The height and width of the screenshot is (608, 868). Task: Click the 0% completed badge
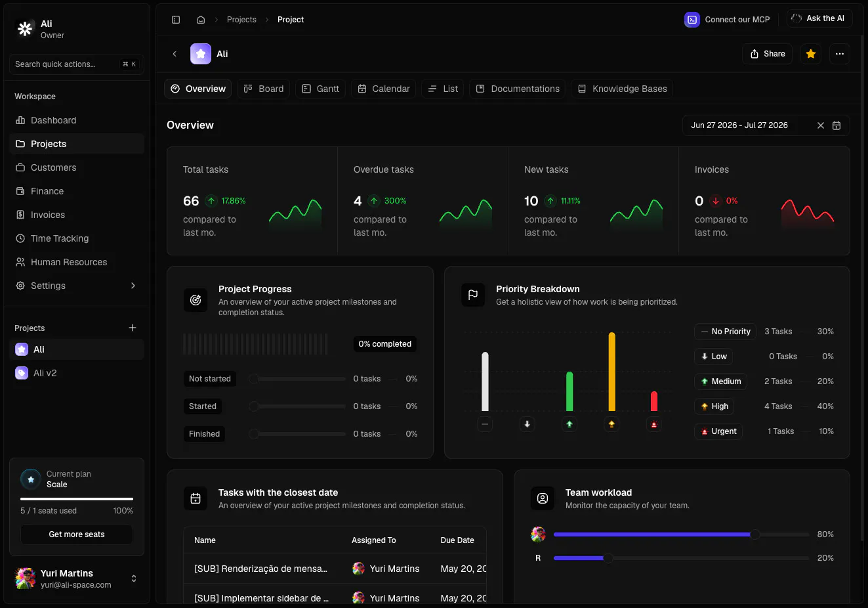pyautogui.click(x=385, y=344)
